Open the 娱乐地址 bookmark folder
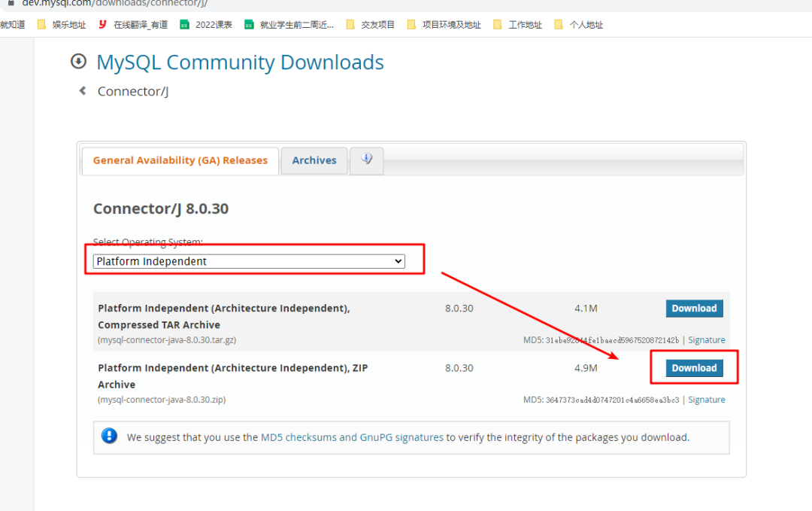 point(62,24)
